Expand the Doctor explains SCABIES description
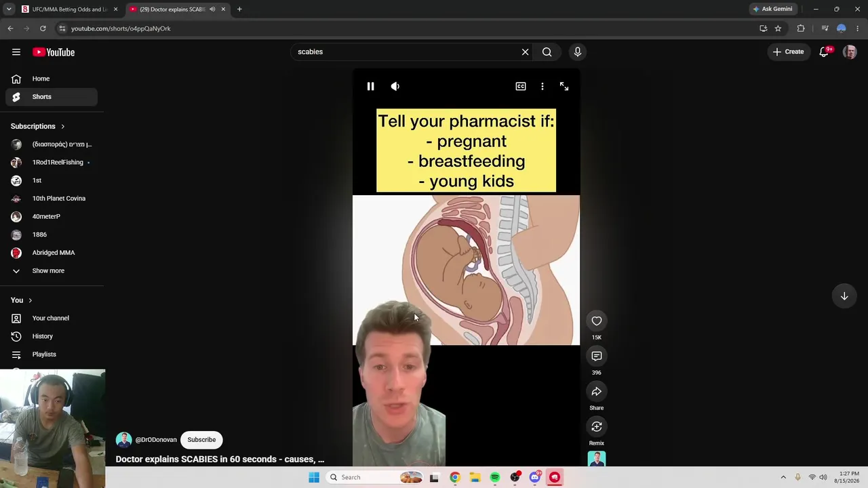868x488 pixels. [220, 460]
